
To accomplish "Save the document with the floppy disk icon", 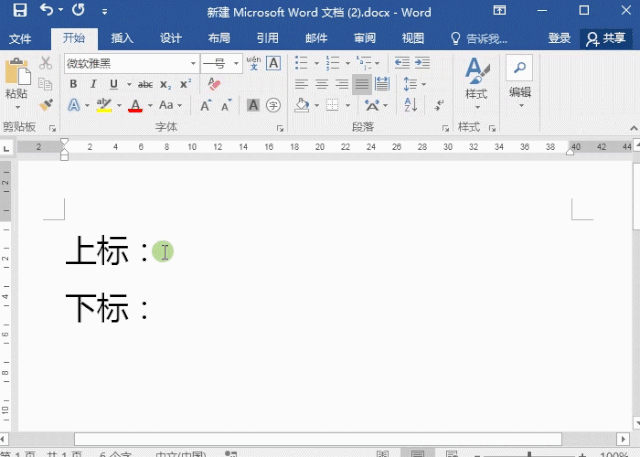I will [x=20, y=10].
